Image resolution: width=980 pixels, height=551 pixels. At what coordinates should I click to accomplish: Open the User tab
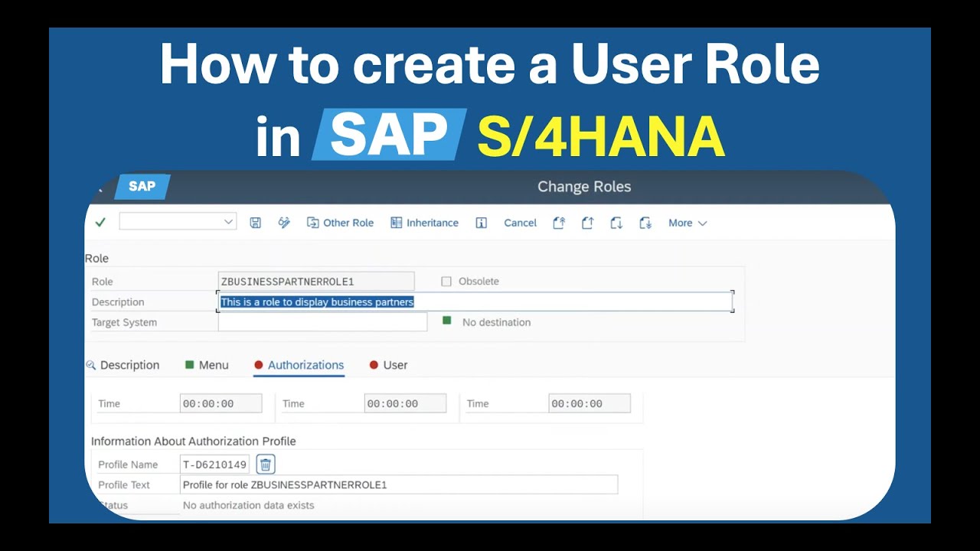pyautogui.click(x=388, y=365)
